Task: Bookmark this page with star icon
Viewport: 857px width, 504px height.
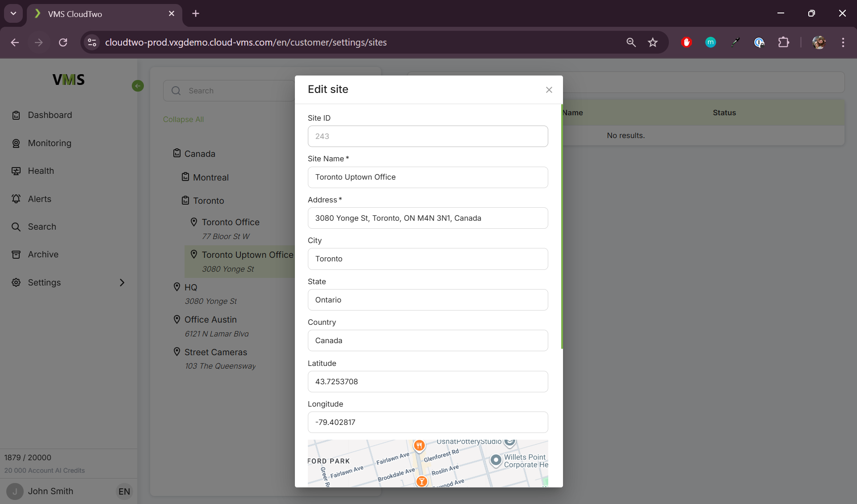Action: pyautogui.click(x=653, y=42)
